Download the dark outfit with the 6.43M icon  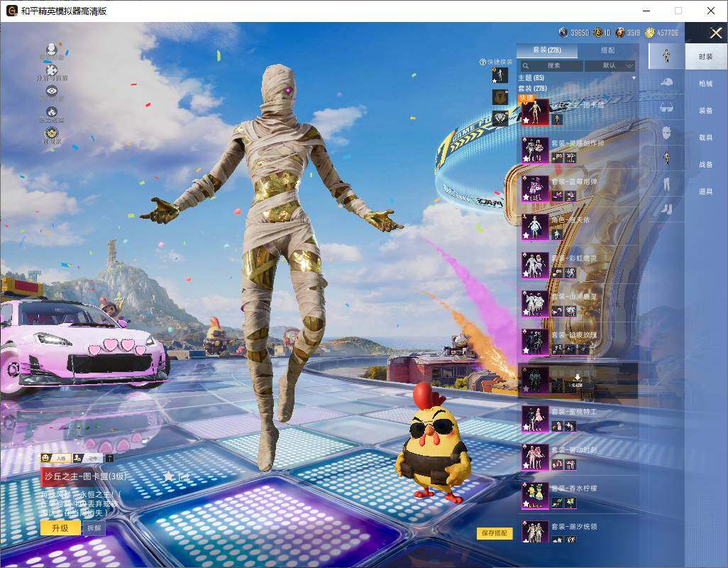577,381
